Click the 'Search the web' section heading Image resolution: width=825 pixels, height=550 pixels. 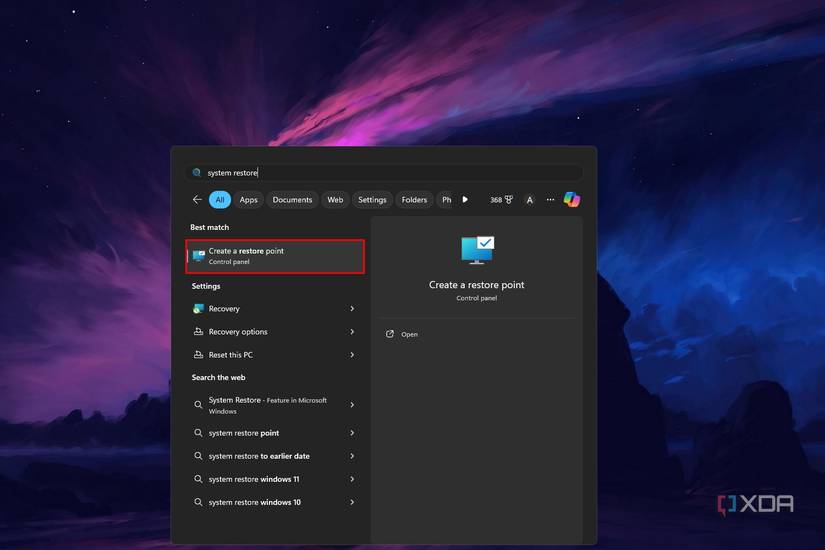[218, 377]
